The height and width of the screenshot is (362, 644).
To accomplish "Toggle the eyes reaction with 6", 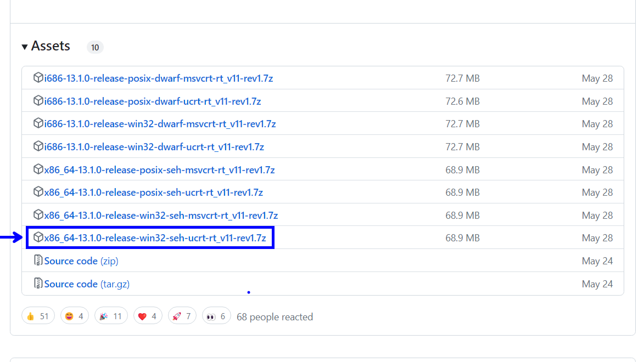I will pos(216,316).
